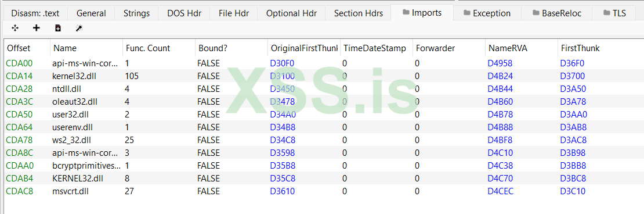The height and width of the screenshot is (214, 644).
Task: Click OriginalFirstThunk value D3598
Action: [x=282, y=153]
